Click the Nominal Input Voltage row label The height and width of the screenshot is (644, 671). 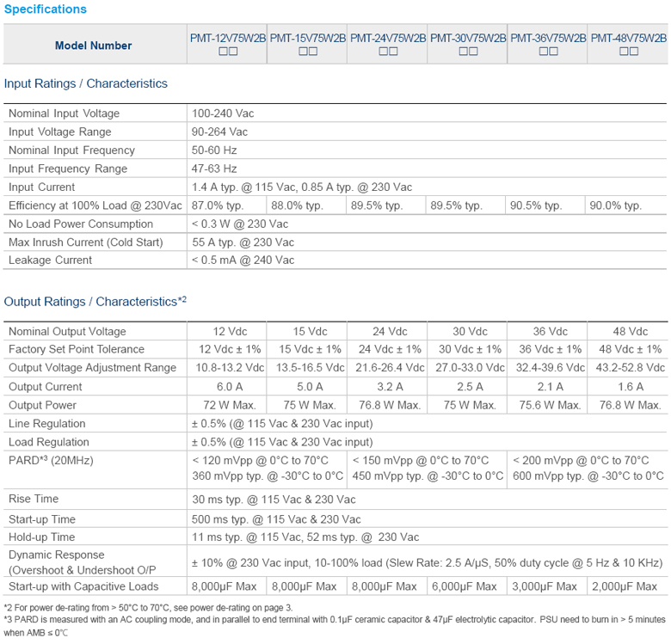point(65,113)
